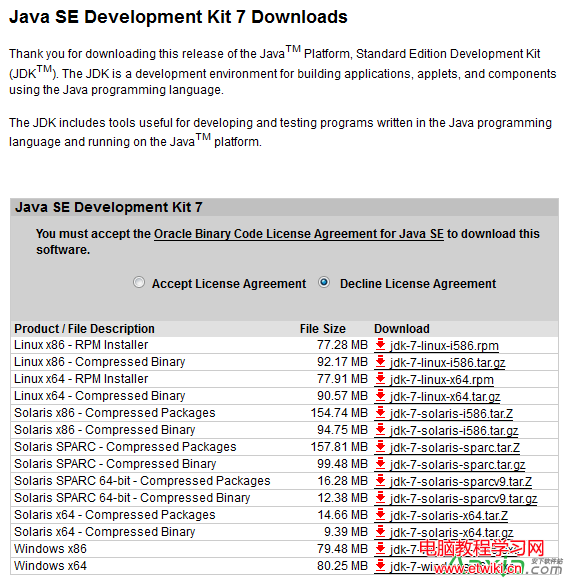Click 'Java SE Development Kit 7 Downloads' page heading
This screenshot has width=570, height=585.
(178, 17)
